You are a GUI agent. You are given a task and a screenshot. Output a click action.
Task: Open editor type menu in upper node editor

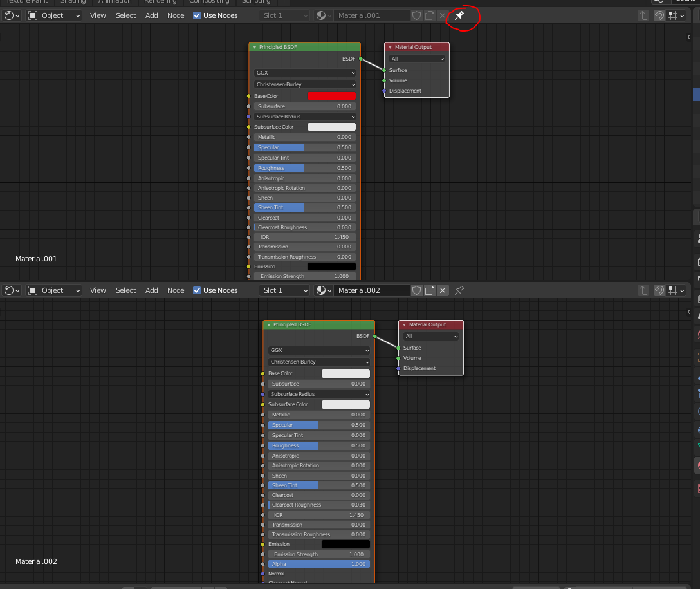(x=12, y=15)
